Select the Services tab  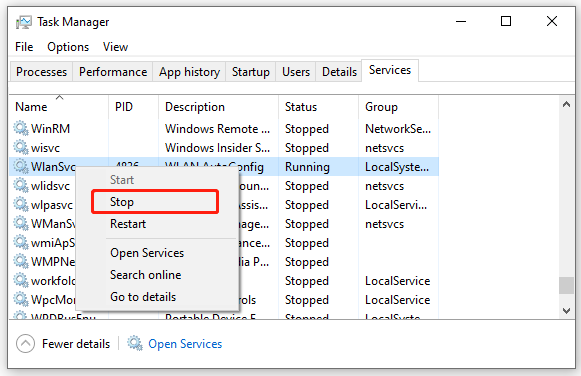(390, 70)
